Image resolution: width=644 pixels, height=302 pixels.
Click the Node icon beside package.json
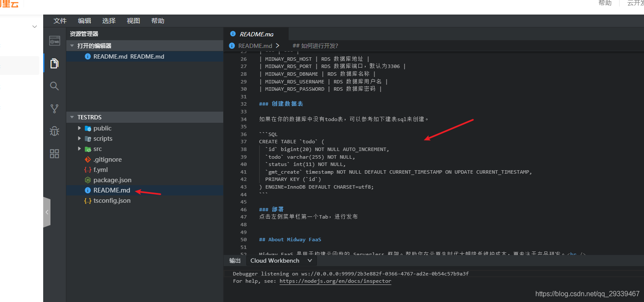[x=88, y=180]
